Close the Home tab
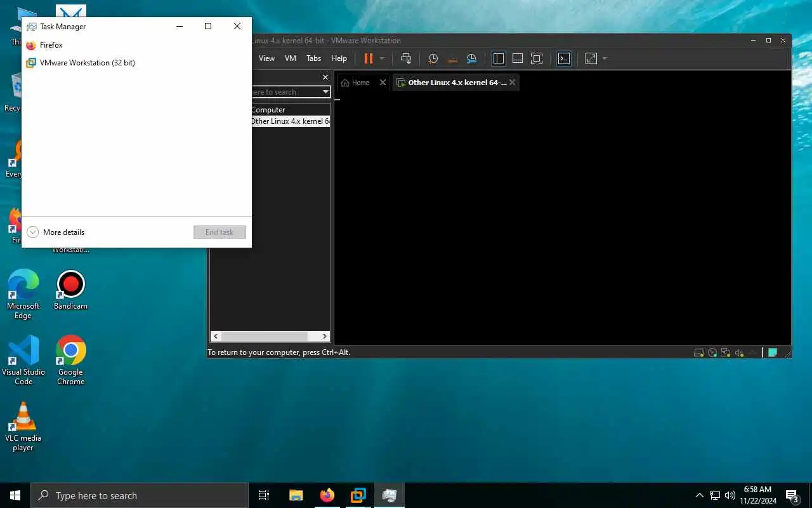 [x=383, y=83]
